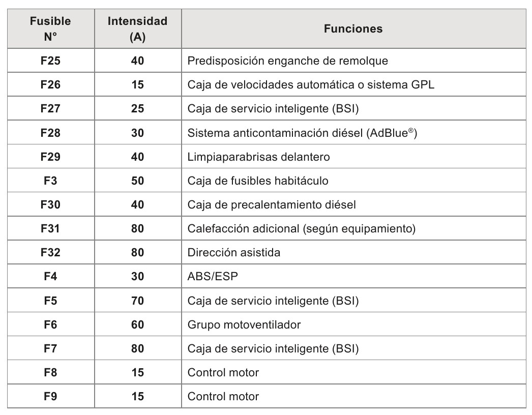Select the "Calefacción adicional (según equipamiento)" cell

pyautogui.click(x=301, y=229)
